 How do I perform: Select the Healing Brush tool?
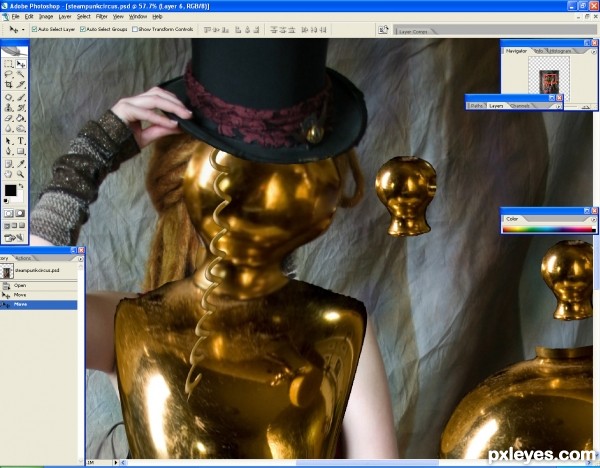9,98
